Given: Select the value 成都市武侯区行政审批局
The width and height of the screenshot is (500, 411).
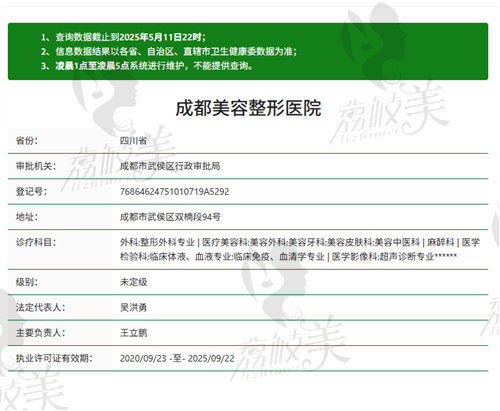Looking at the screenshot, I should [x=170, y=166].
